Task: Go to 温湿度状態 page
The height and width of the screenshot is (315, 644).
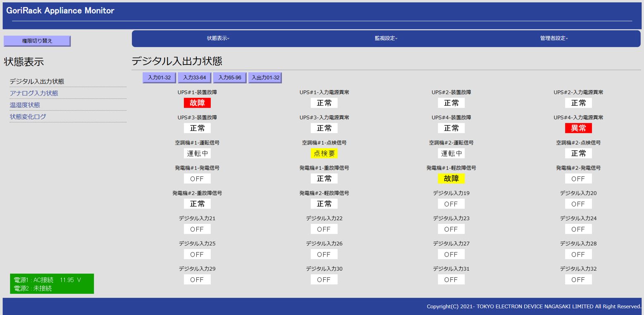Action: point(25,105)
